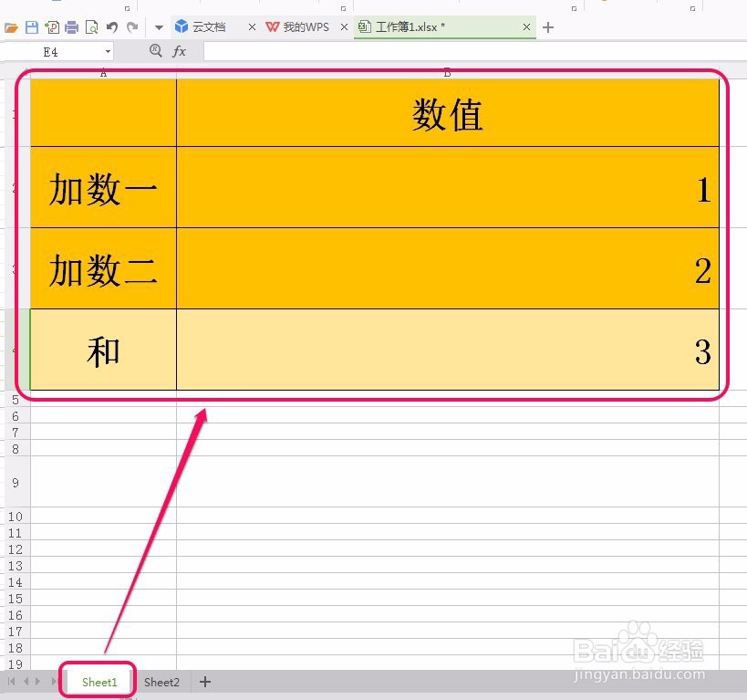
Task: Undo the last action
Action: (x=111, y=27)
